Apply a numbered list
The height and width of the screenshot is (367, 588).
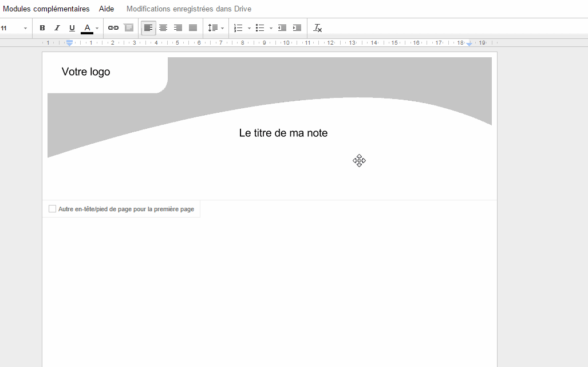coord(237,27)
